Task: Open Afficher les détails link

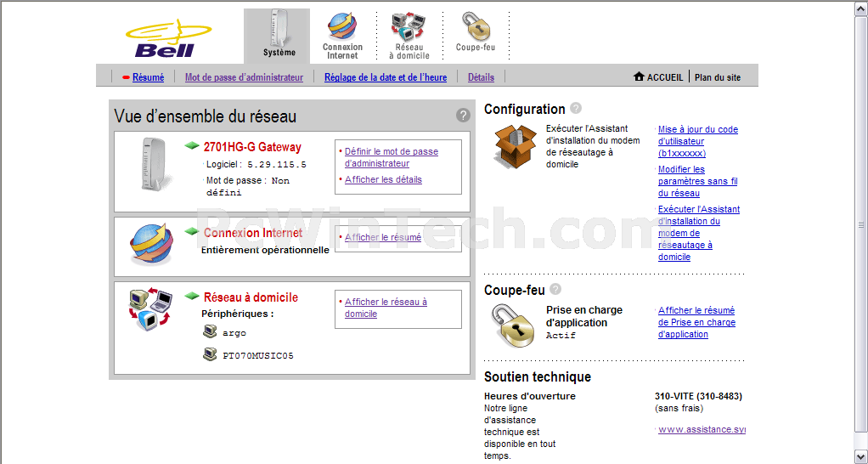Action: tap(383, 179)
